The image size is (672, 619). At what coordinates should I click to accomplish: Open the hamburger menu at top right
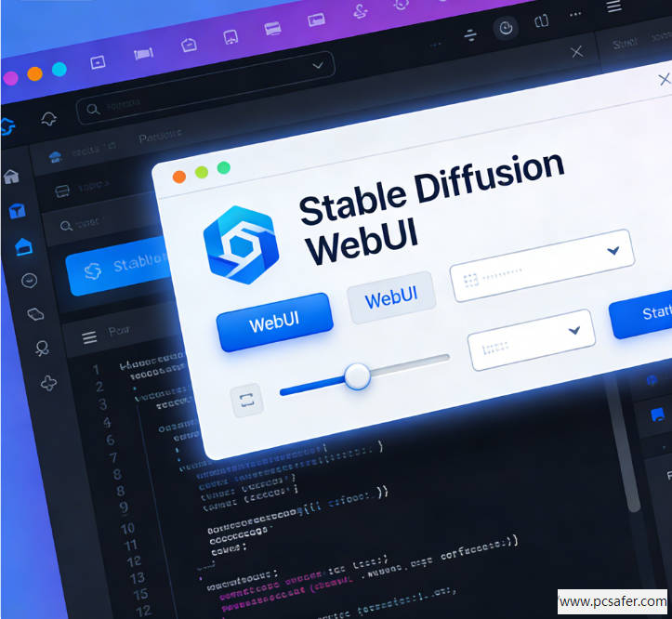[613, 6]
